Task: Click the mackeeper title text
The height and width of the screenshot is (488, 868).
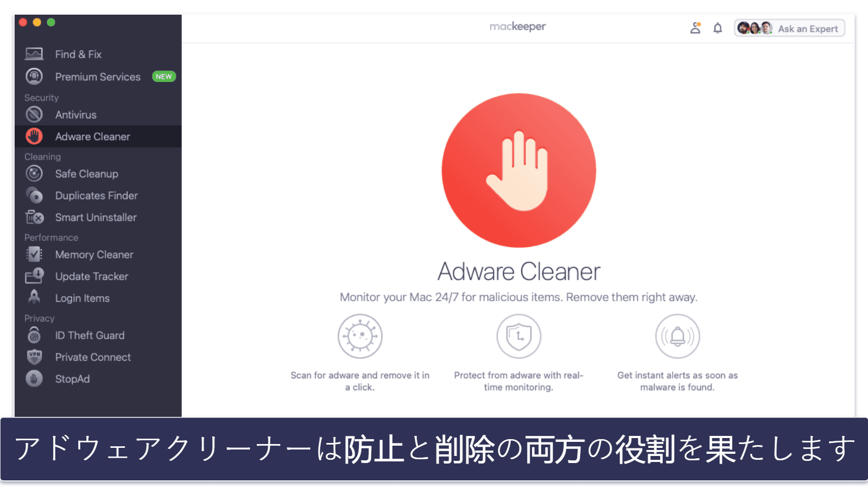Action: pos(517,26)
